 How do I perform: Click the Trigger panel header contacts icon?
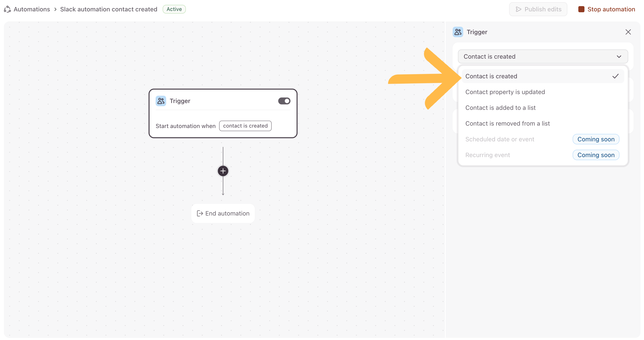pyautogui.click(x=458, y=32)
